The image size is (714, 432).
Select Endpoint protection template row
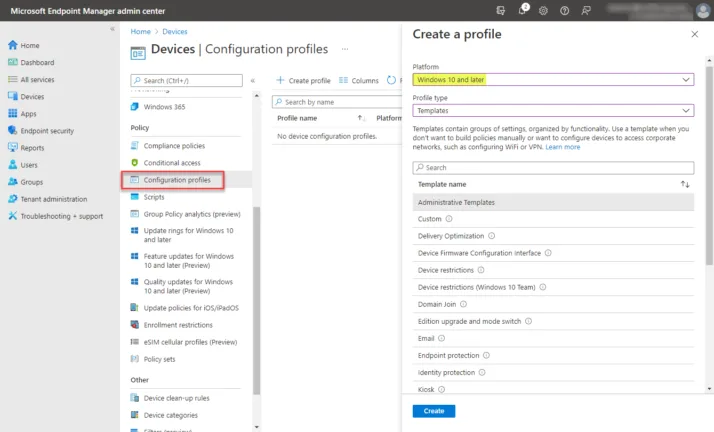[x=553, y=355]
